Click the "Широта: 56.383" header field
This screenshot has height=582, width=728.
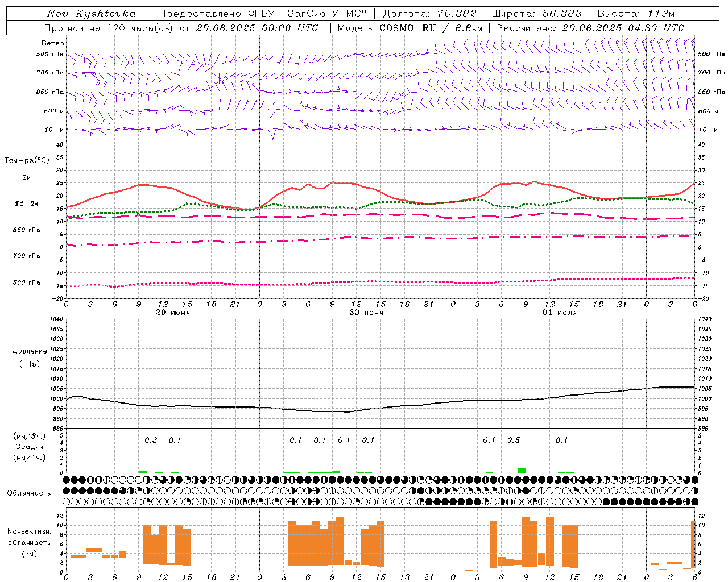(x=537, y=14)
